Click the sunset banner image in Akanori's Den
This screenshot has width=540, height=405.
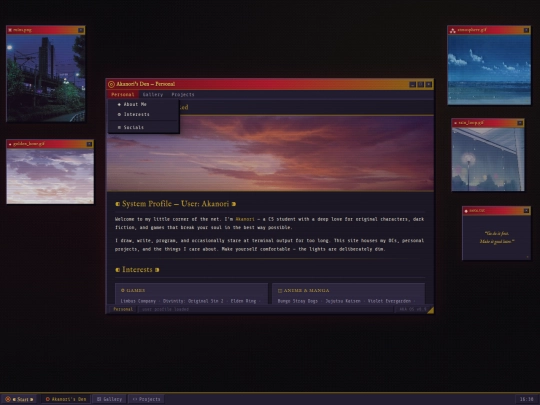(270, 153)
